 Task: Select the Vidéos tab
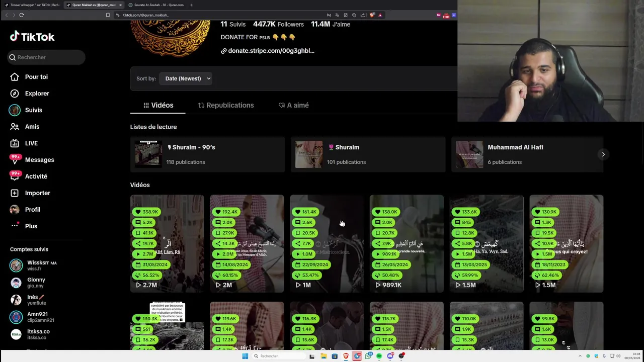click(x=158, y=105)
